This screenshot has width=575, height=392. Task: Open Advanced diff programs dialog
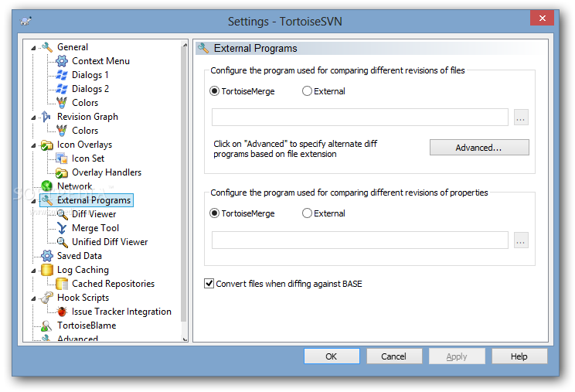pos(479,148)
